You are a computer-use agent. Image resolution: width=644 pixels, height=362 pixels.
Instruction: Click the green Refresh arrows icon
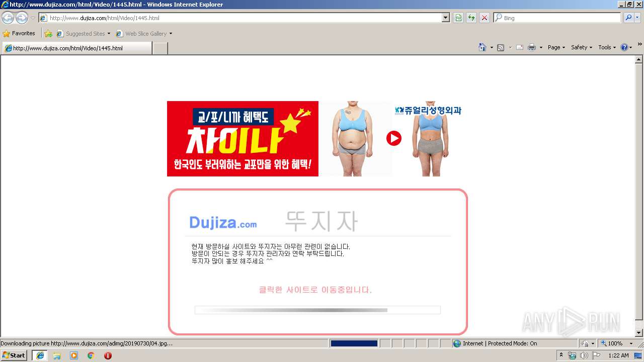(471, 18)
